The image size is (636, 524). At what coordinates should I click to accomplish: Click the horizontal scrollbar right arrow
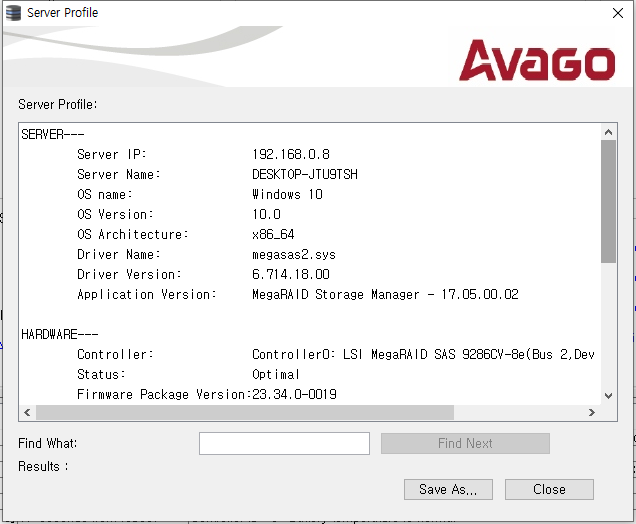592,412
